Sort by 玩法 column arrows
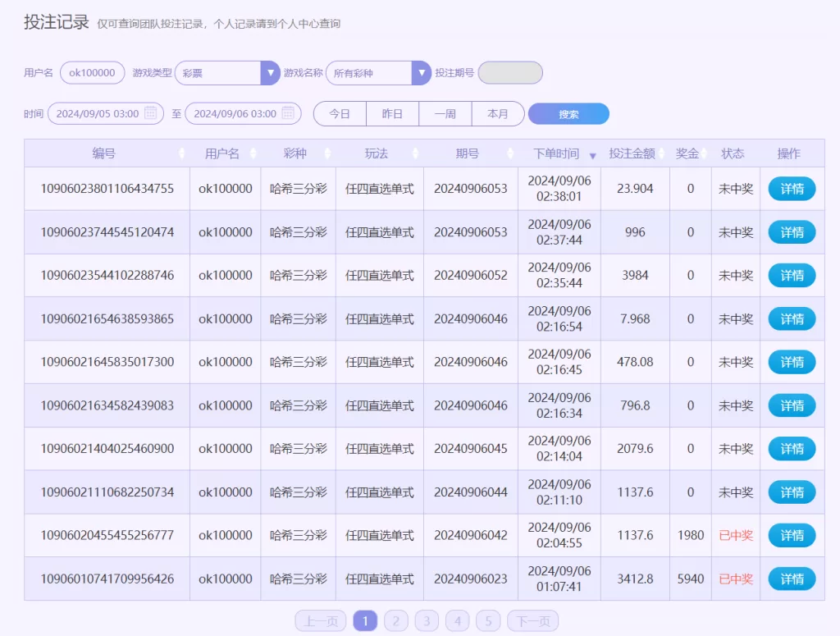 [x=416, y=153]
